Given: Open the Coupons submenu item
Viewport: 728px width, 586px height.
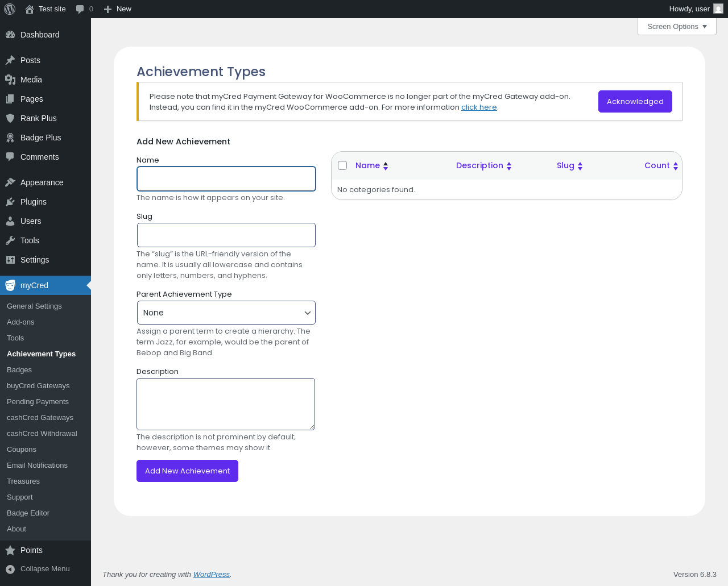Looking at the screenshot, I should [22, 450].
